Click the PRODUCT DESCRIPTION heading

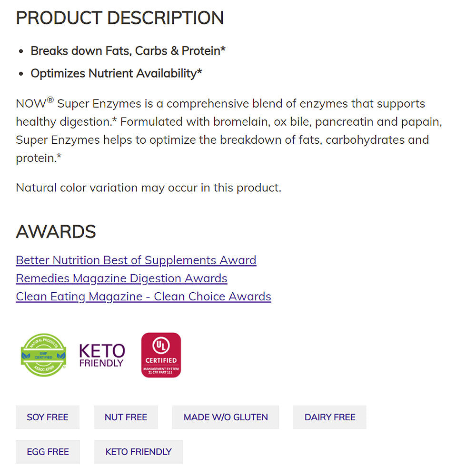(x=119, y=18)
